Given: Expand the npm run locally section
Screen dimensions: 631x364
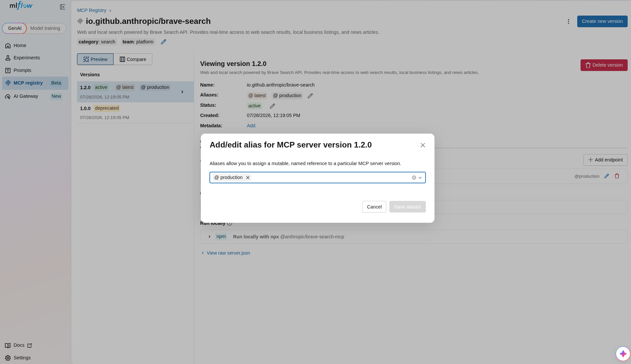Looking at the screenshot, I should pyautogui.click(x=209, y=237).
